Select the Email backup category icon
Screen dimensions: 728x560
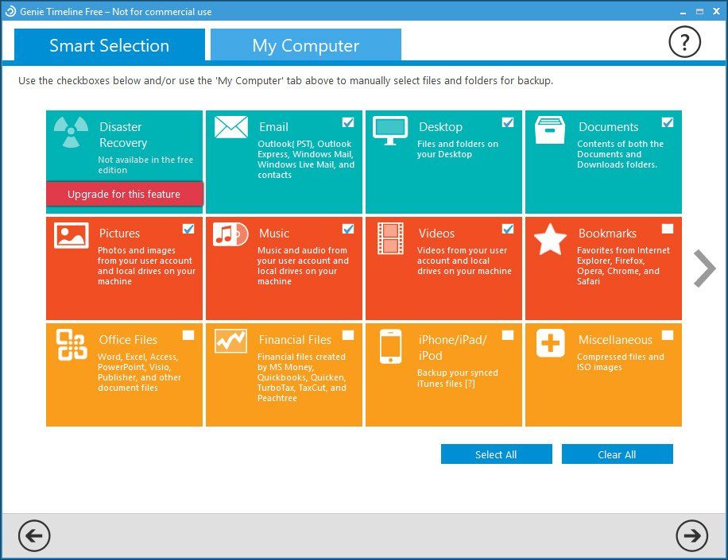[x=231, y=126]
